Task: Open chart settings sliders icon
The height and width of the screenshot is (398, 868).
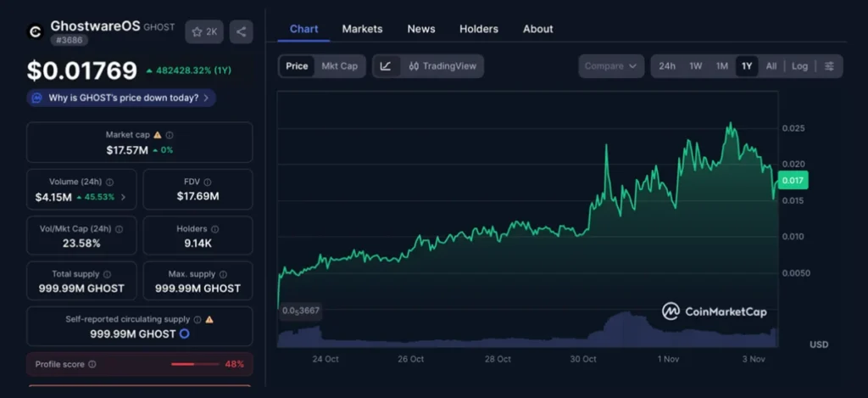Action: pyautogui.click(x=829, y=66)
